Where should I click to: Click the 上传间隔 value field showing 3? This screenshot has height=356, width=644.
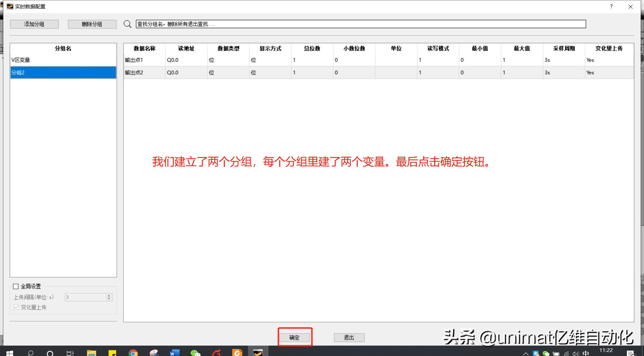tap(86, 297)
